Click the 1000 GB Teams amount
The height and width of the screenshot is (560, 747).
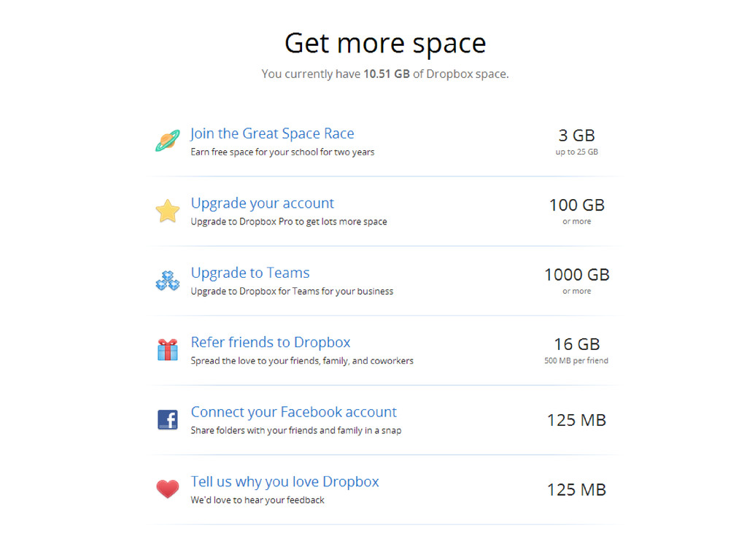(577, 274)
